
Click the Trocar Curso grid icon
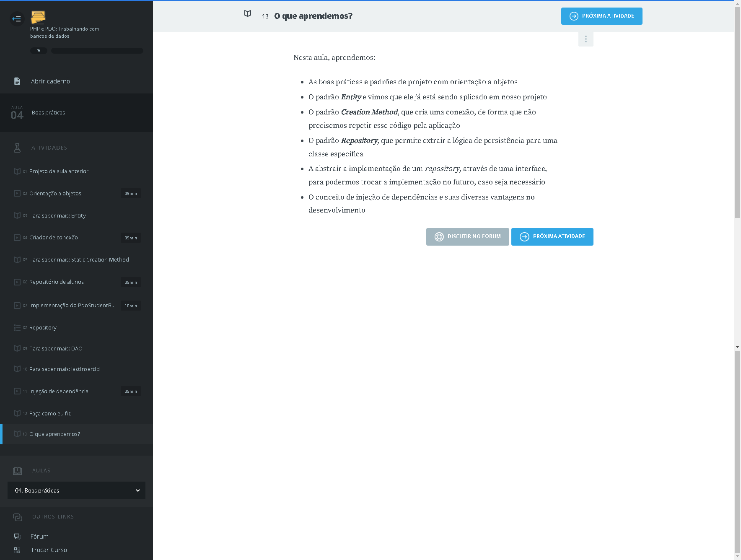(x=17, y=550)
